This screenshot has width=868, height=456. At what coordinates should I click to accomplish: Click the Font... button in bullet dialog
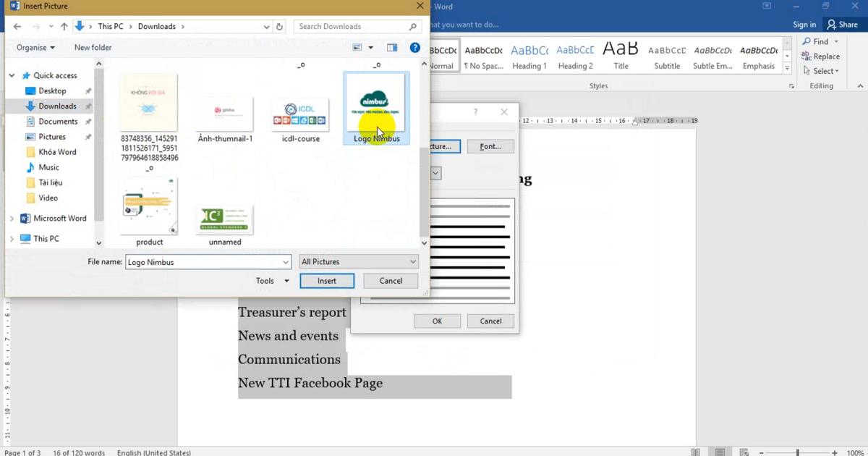pyautogui.click(x=490, y=146)
